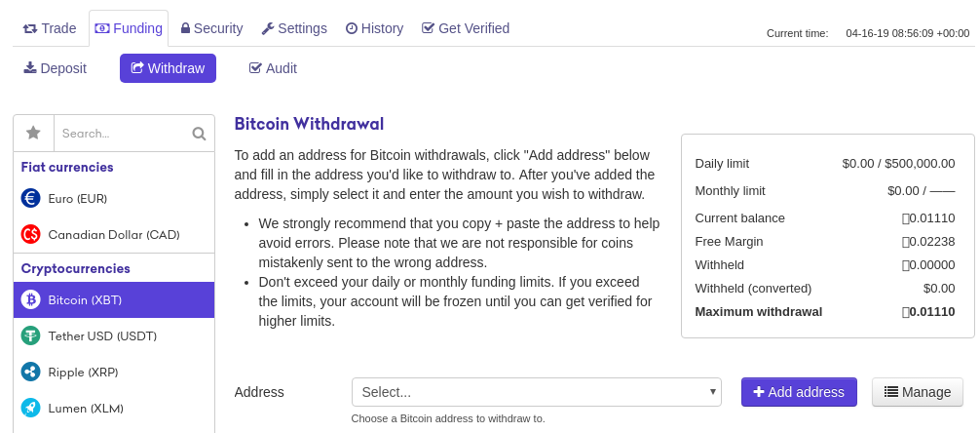Switch to the Security tab
Viewport: 980px width, 433px height.
tap(211, 28)
